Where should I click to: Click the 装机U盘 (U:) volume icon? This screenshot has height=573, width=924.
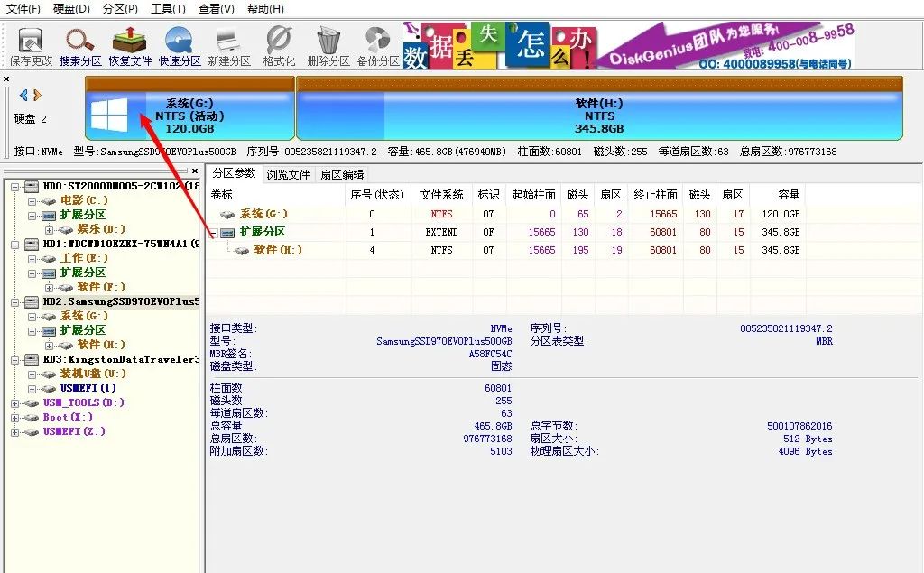(x=48, y=374)
